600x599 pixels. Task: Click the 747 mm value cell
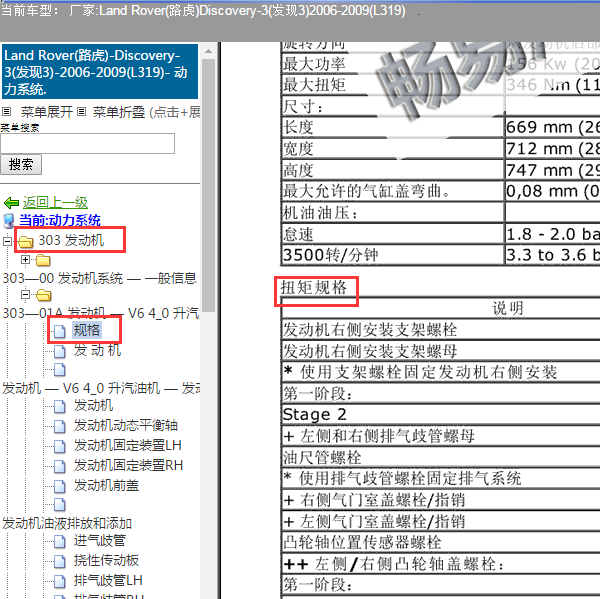[553, 170]
